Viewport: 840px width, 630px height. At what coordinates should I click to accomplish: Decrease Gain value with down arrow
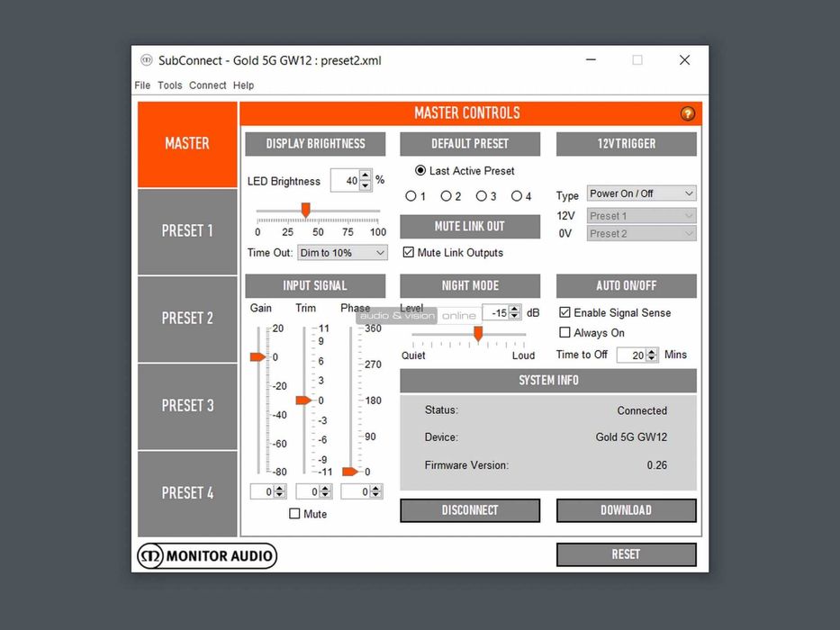coord(279,495)
